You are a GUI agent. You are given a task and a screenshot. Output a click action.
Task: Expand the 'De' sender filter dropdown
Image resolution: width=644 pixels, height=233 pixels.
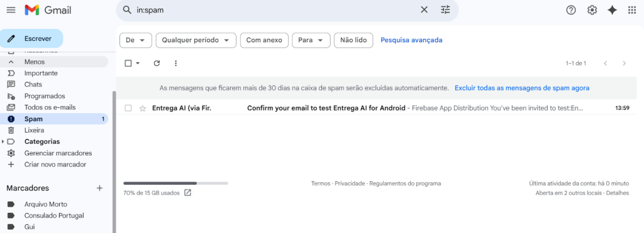click(x=136, y=40)
